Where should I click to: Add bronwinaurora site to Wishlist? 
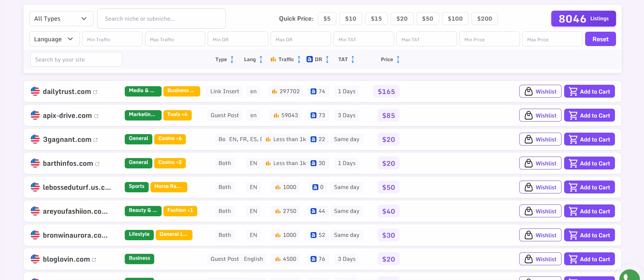[x=540, y=235]
